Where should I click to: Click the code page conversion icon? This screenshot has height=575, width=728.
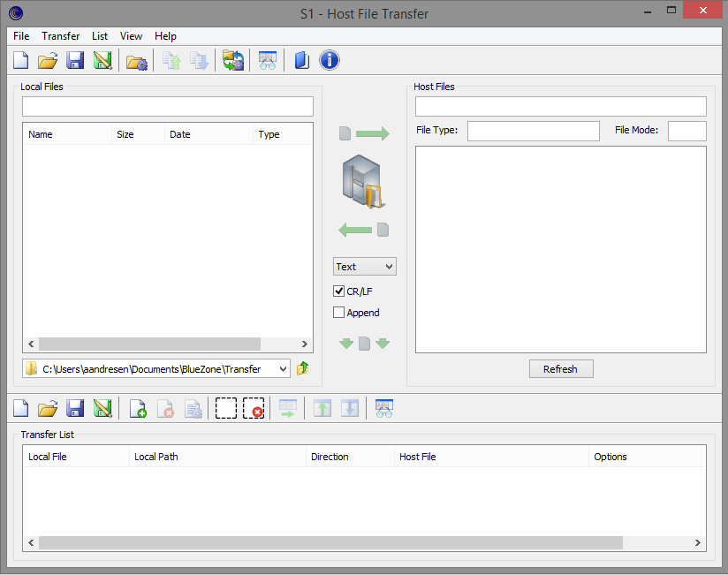231,60
